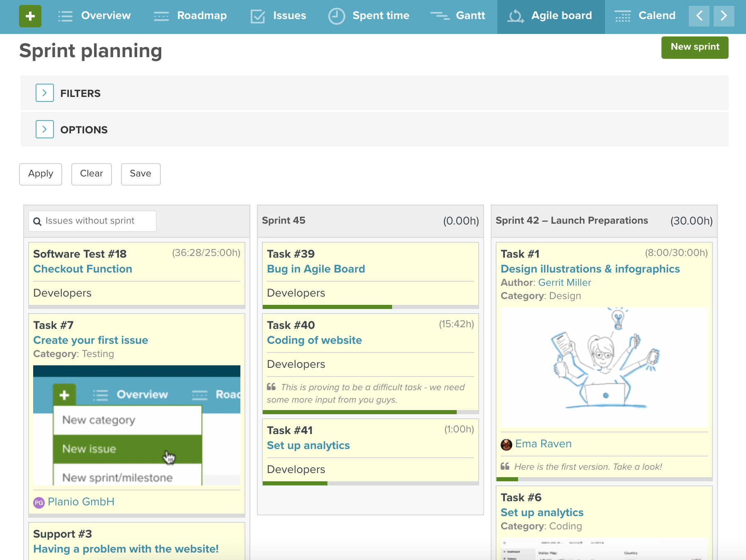The image size is (746, 560).
Task: Click Task #1 progress bar
Action: [x=604, y=479]
